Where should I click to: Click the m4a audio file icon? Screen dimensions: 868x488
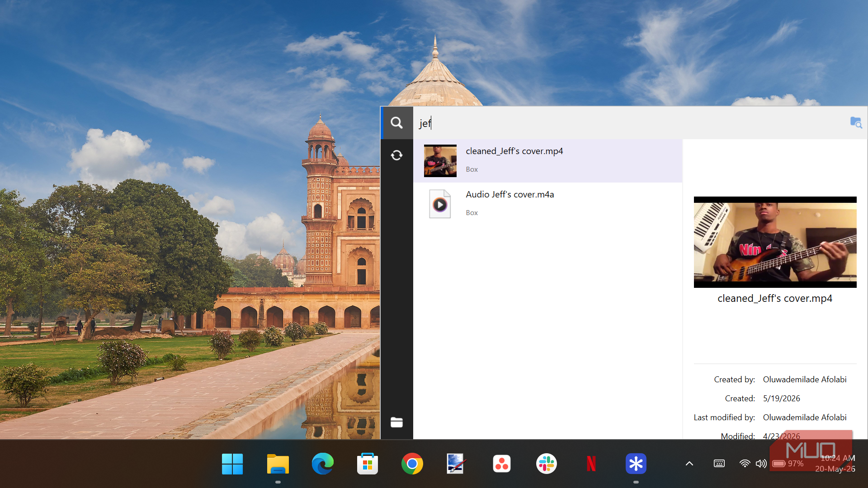coord(440,204)
